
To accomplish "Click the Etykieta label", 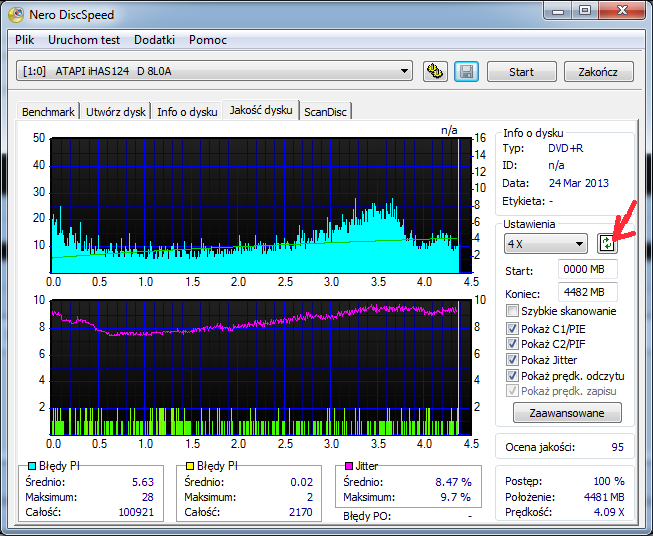I will pos(523,201).
